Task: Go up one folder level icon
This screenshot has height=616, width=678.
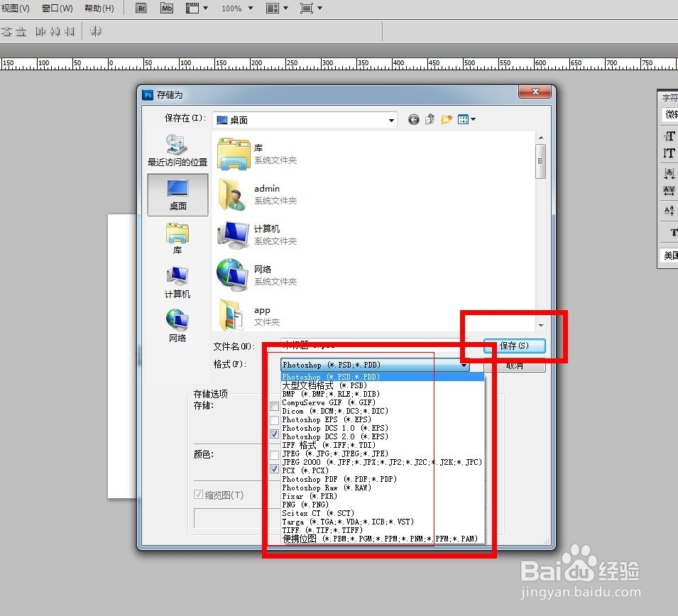Action: point(430,119)
